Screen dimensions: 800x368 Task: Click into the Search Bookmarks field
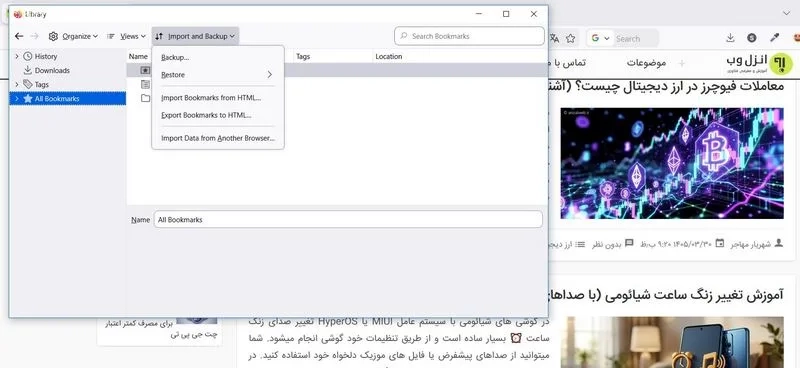pos(469,36)
